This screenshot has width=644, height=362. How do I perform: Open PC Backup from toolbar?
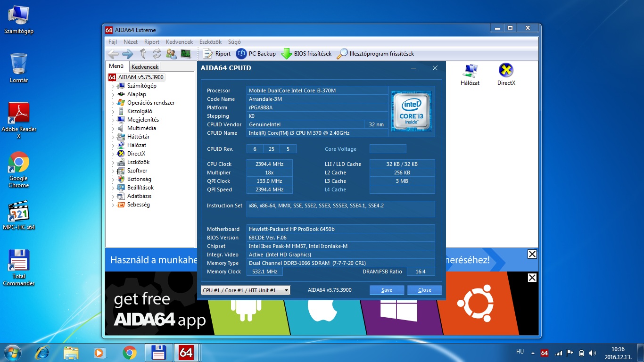click(x=256, y=54)
